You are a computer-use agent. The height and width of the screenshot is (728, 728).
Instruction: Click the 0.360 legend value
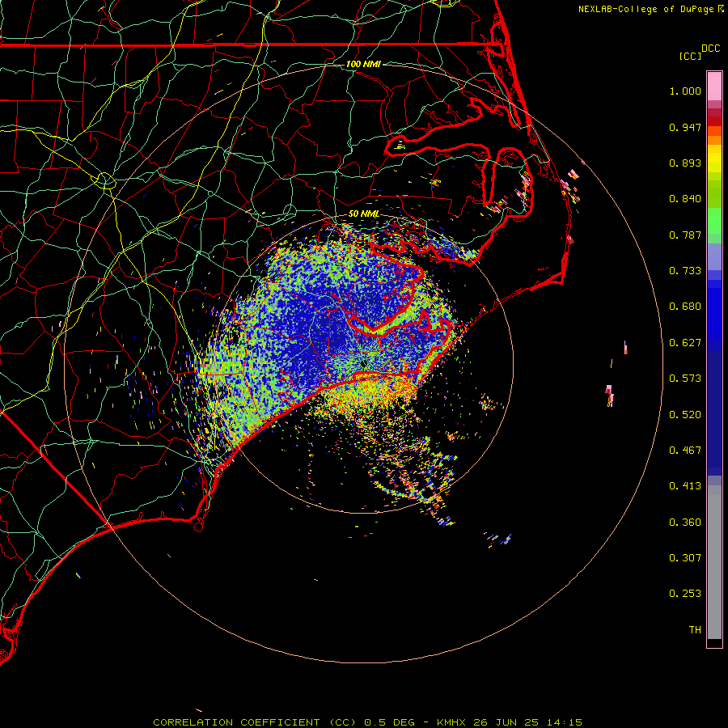tap(685, 523)
